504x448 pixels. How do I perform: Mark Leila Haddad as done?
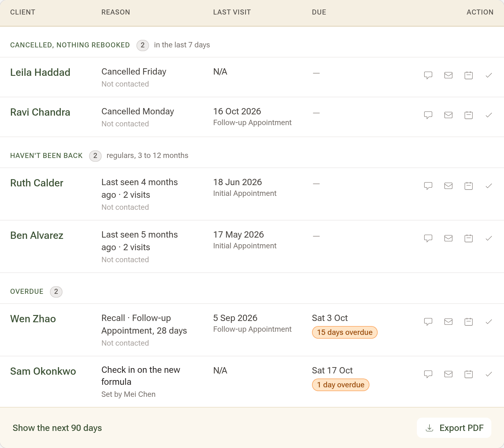click(489, 75)
